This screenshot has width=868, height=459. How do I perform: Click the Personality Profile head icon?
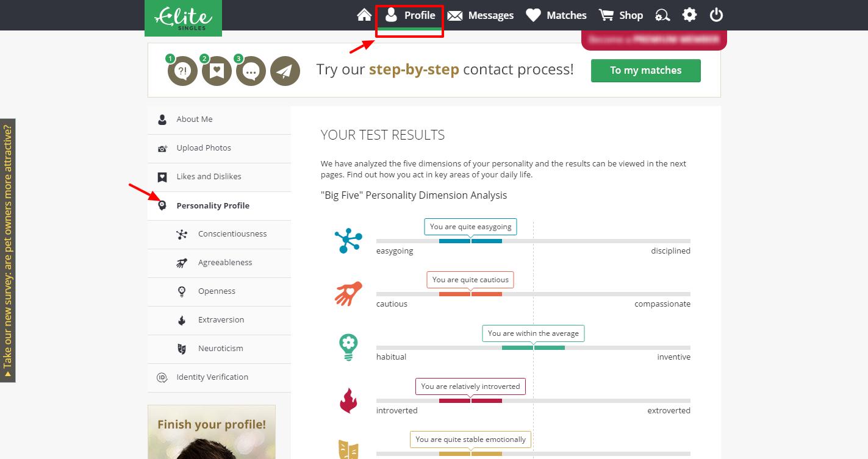coord(162,205)
